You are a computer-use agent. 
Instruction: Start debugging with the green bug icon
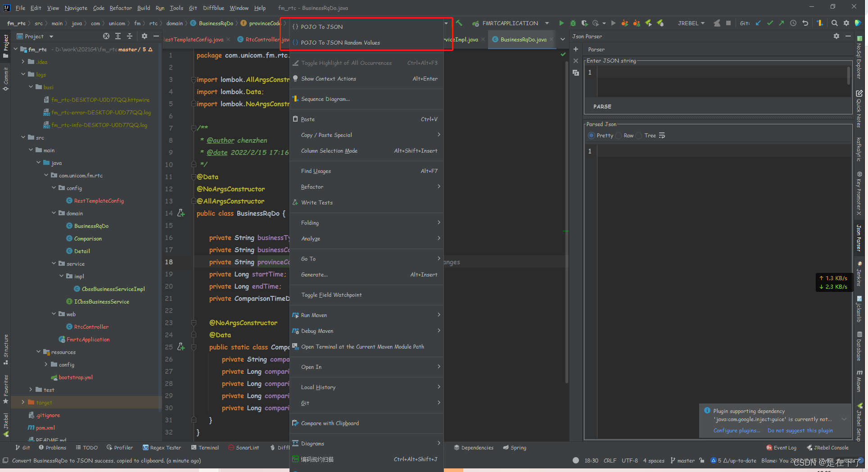(x=573, y=23)
